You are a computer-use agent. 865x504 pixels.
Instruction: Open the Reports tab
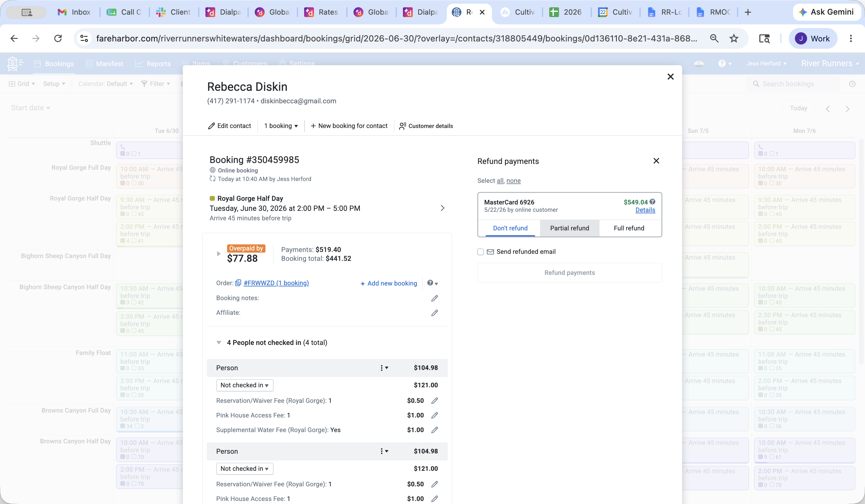tap(153, 64)
